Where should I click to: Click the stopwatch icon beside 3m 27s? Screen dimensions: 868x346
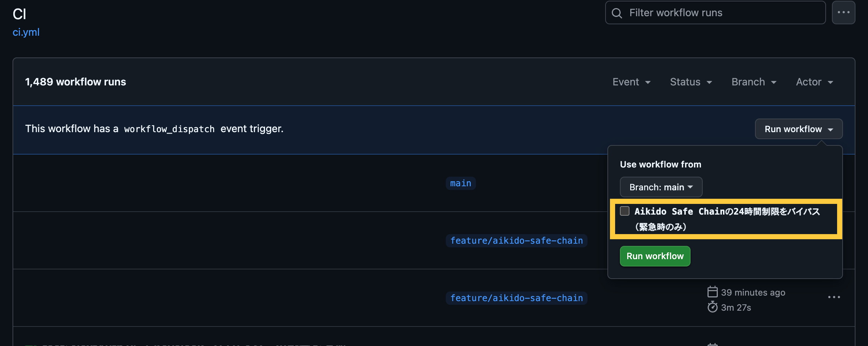[x=712, y=307]
